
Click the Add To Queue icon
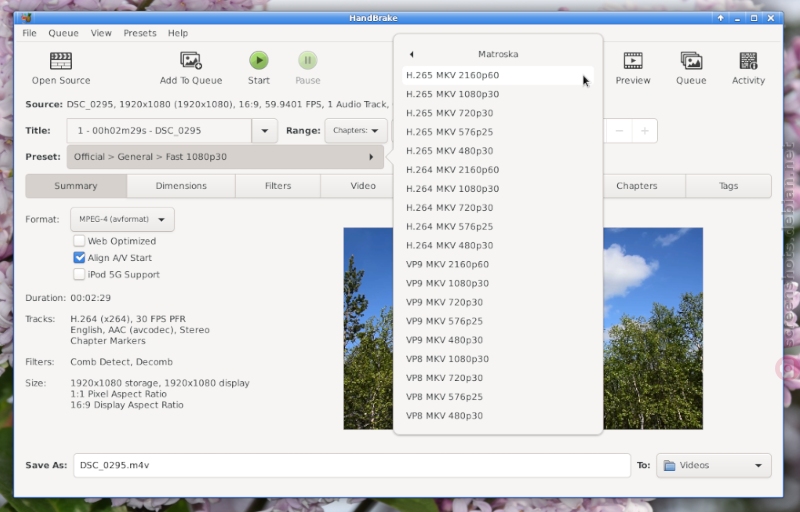[x=191, y=61]
